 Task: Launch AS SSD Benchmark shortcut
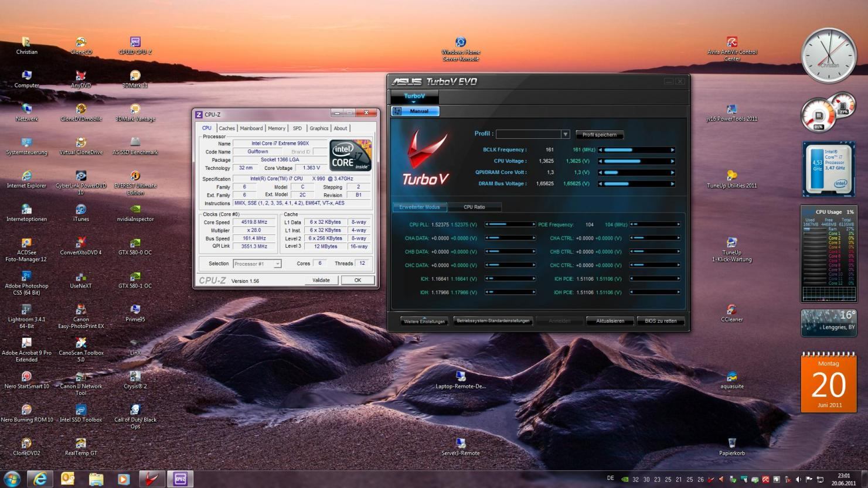135,146
